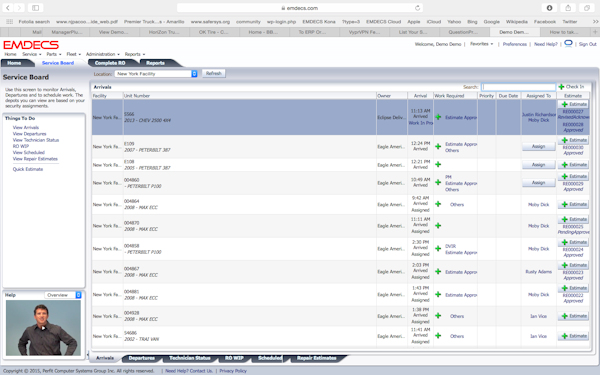Image resolution: width=600 pixels, height=375 pixels.
Task: Create an estimate for unit 54686
Action: pos(573,336)
